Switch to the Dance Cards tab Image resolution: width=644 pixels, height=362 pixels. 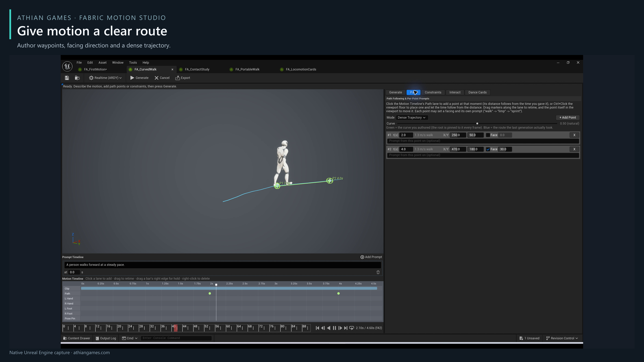477,93
